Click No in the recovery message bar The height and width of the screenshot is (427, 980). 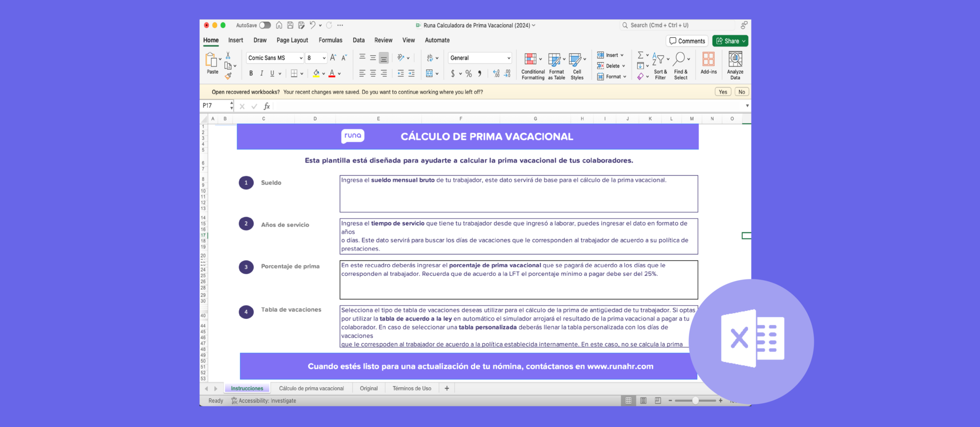tap(742, 92)
